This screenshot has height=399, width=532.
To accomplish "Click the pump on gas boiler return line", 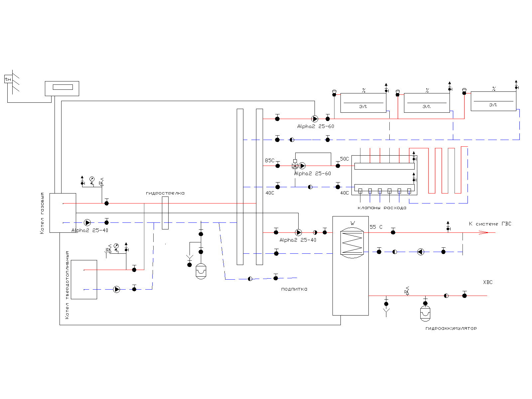I will 87,222.
